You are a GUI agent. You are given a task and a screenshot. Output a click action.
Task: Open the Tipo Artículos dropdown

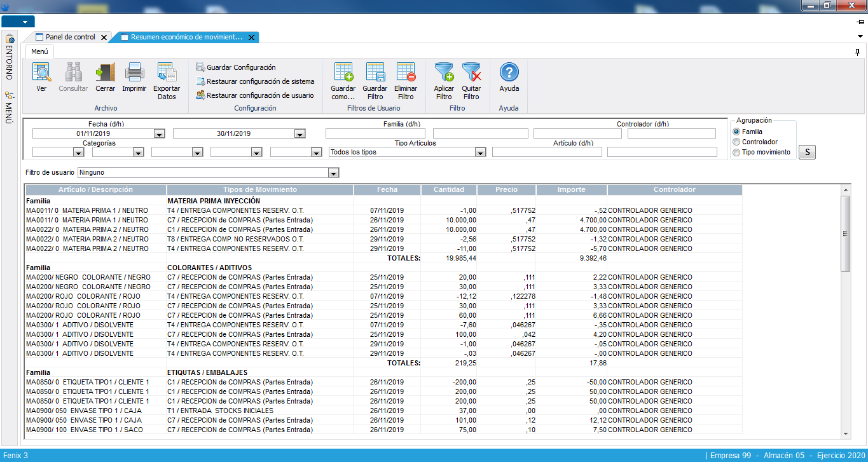480,153
